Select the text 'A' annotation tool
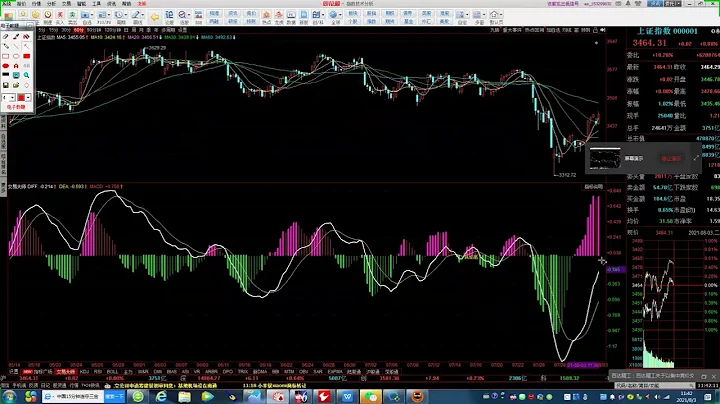This screenshot has height=404, width=720. (x=16, y=66)
